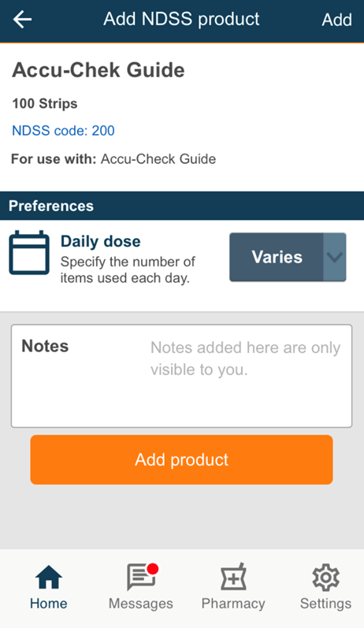Tap the orange Add product button
Screen dimensions: 364x628
click(x=181, y=459)
